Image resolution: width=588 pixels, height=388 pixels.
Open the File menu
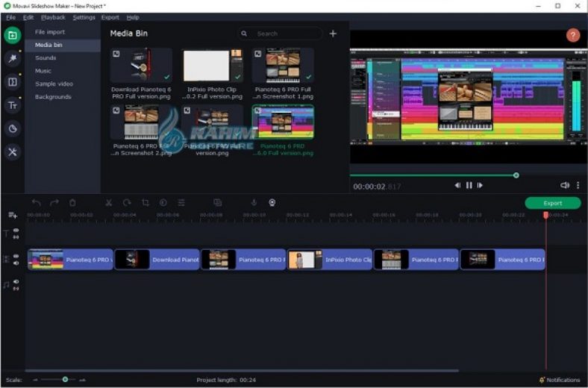point(11,17)
